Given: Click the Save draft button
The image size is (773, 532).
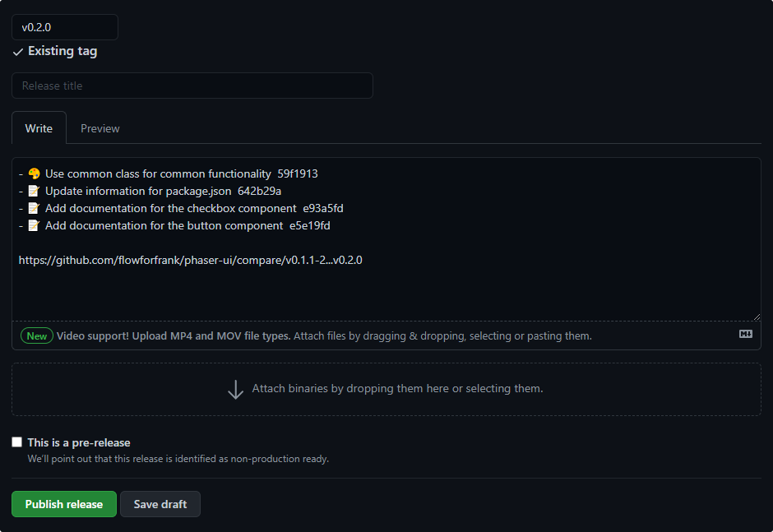Looking at the screenshot, I should coord(160,504).
